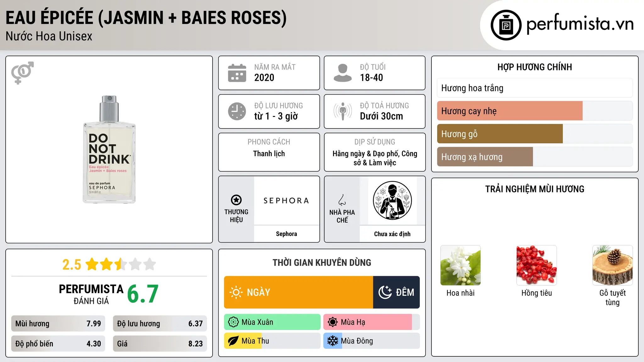
Task: Click the person icon beside Độ tuổi
Action: (342, 73)
